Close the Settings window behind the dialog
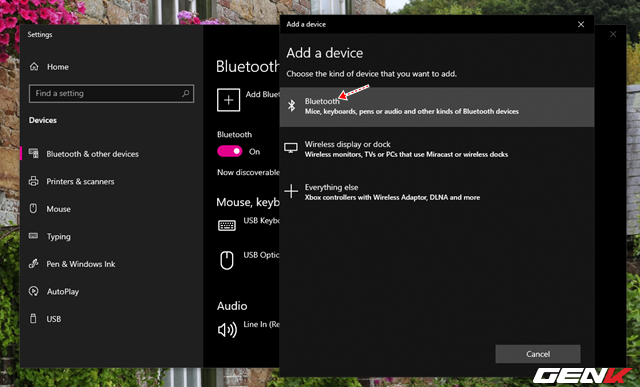Image resolution: width=640 pixels, height=387 pixels. [x=613, y=34]
